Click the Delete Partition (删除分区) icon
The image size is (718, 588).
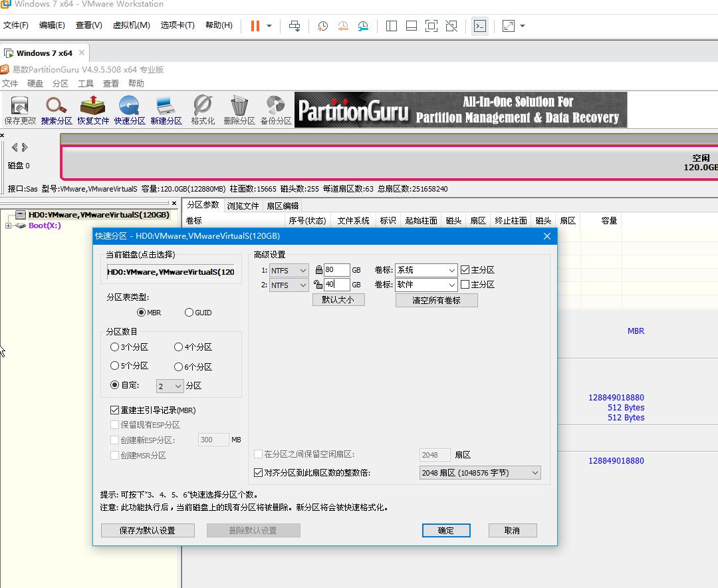click(239, 110)
